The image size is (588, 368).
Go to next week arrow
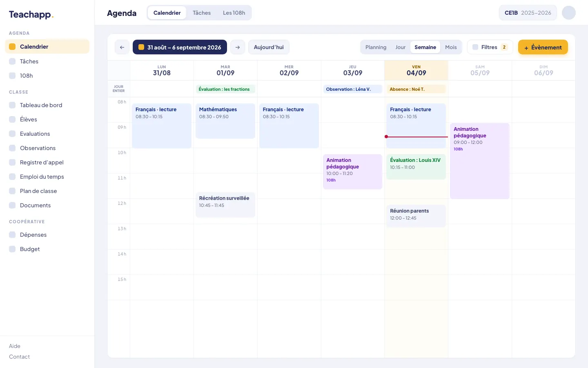(x=238, y=47)
